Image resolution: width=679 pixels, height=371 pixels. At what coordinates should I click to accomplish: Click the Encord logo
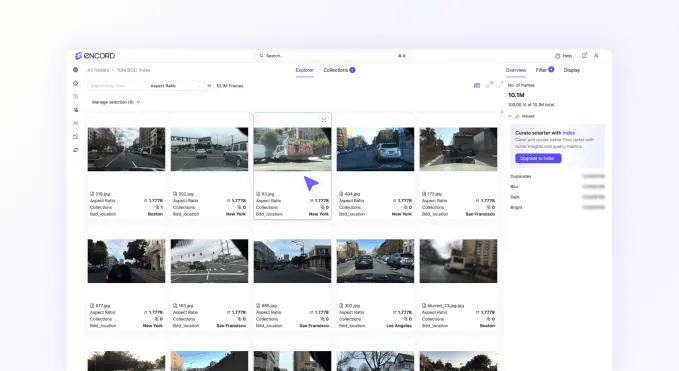coord(95,56)
